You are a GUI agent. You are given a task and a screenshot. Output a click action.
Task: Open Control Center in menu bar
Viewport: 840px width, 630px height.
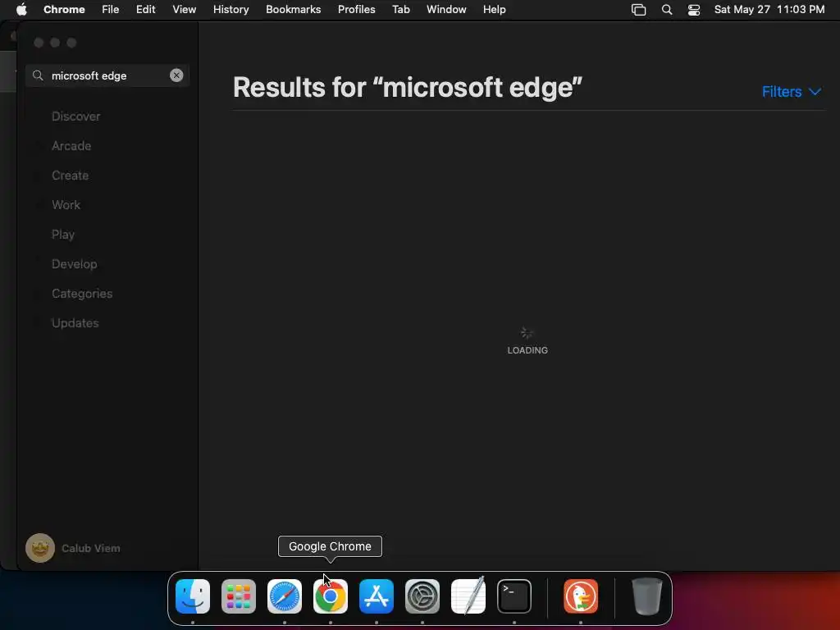click(694, 10)
